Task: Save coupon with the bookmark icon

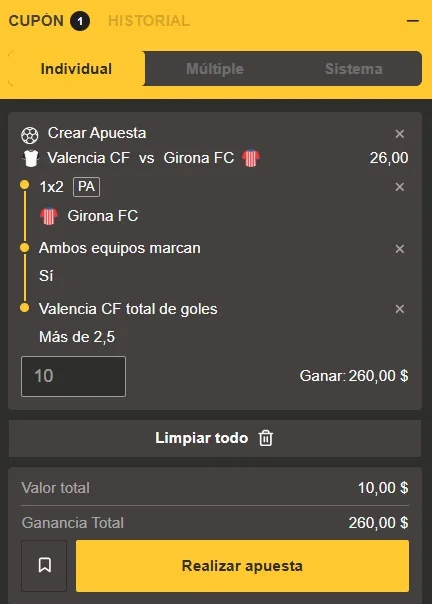Action: pyautogui.click(x=44, y=565)
